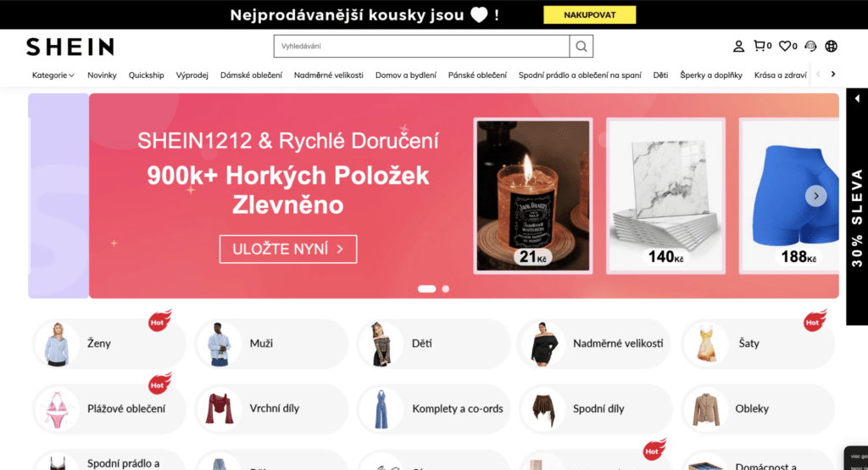Click the SHEIN logo
The image size is (868, 470).
[70, 47]
